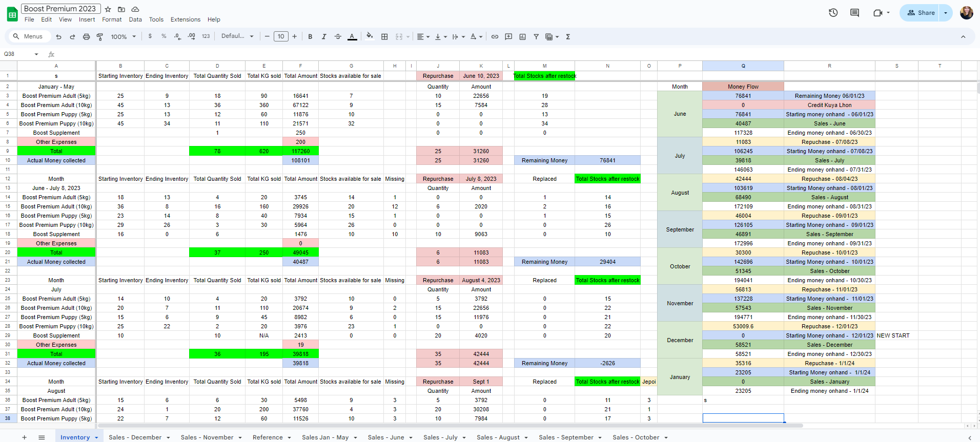Click the redo arrow
The width and height of the screenshot is (980, 442).
(x=72, y=36)
